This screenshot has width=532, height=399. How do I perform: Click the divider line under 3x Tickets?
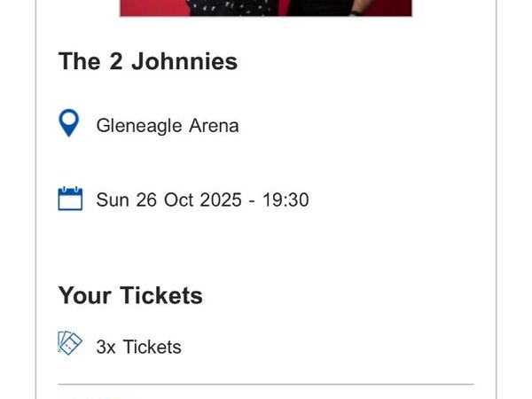tap(266, 385)
